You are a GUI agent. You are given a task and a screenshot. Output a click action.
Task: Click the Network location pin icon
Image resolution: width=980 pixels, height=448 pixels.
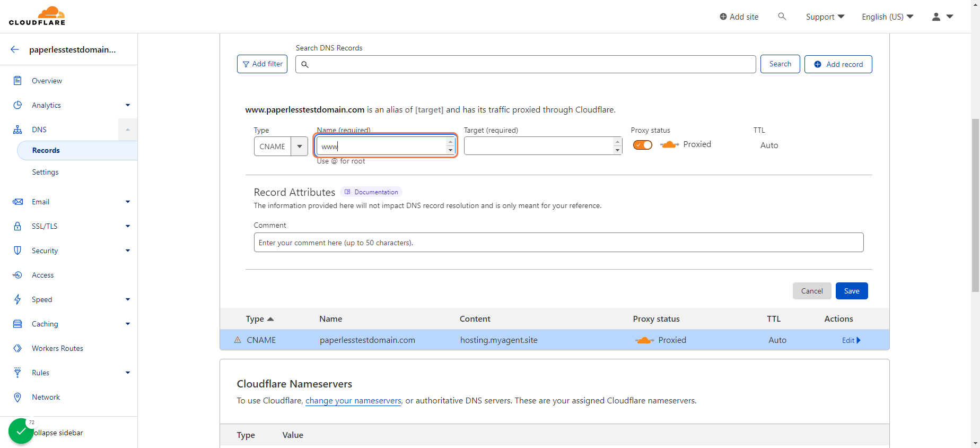(17, 397)
